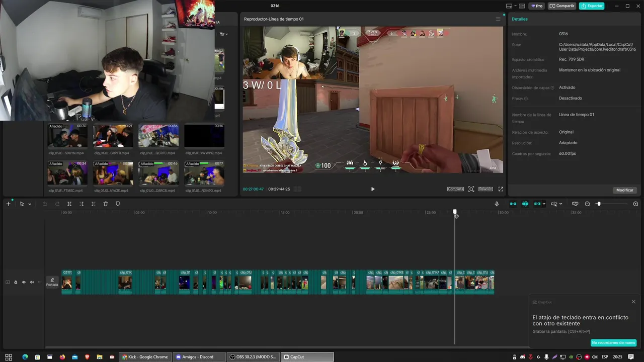Toggle clip linkage in timeline toolbar
Image resolution: width=644 pixels, height=362 pixels.
coord(537,204)
